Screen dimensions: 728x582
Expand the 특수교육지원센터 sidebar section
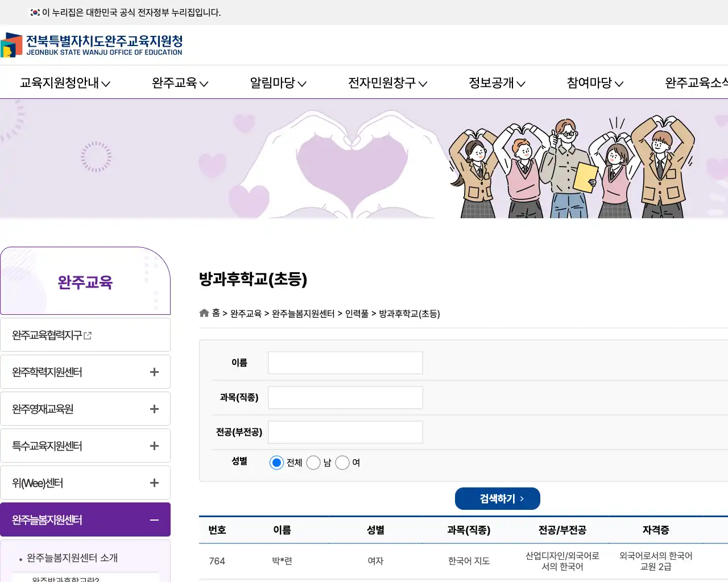click(x=154, y=446)
